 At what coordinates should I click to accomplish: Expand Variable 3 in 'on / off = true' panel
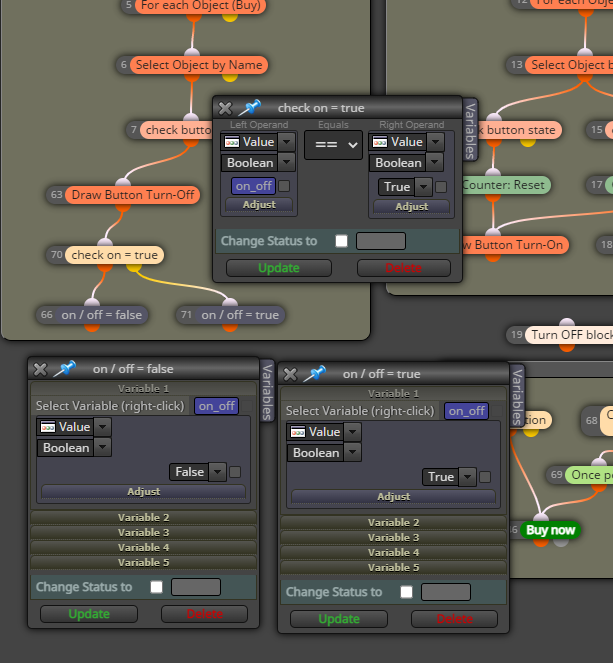pyautogui.click(x=394, y=537)
